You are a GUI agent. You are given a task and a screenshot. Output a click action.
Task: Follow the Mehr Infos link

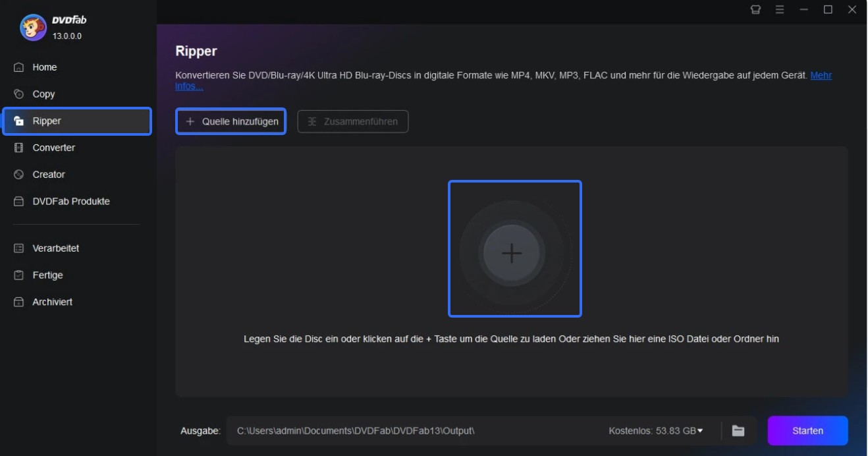(x=821, y=76)
